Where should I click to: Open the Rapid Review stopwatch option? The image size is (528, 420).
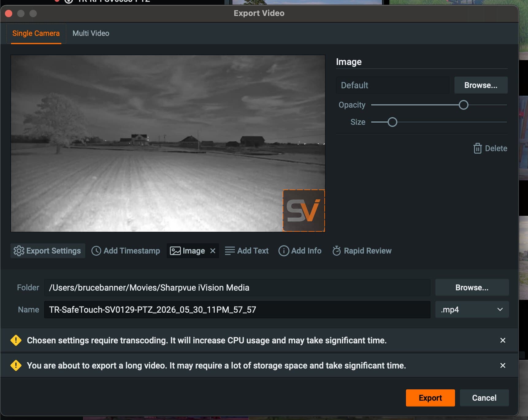coord(362,251)
